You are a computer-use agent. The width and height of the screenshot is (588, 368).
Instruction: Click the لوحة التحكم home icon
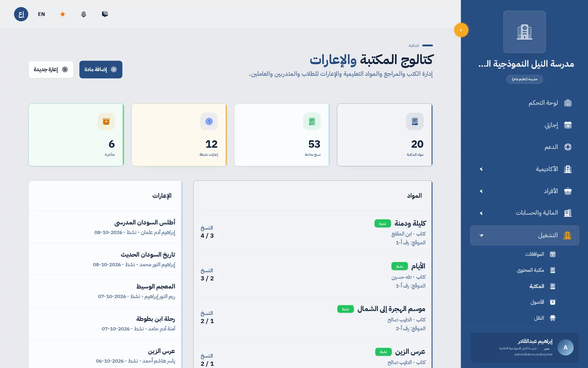coord(568,103)
